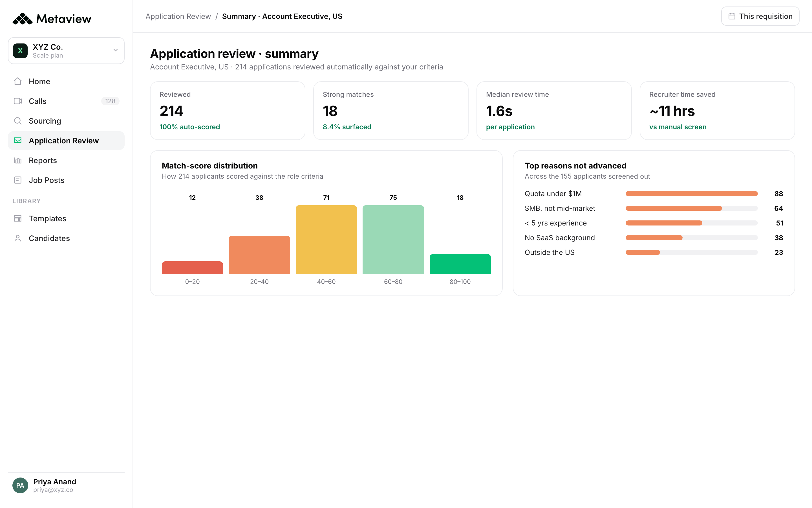Click the 8.4% surfaced text
Image resolution: width=812 pixels, height=508 pixels.
click(347, 127)
